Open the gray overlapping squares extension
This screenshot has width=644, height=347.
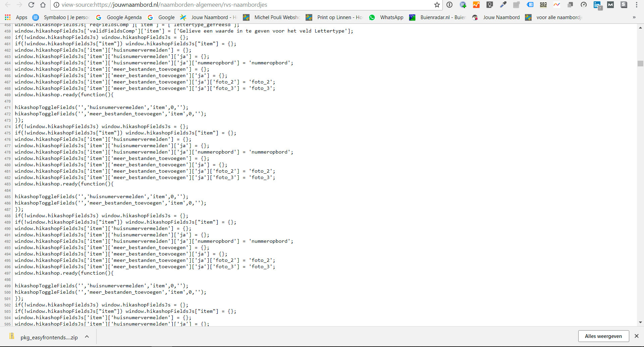tap(570, 5)
